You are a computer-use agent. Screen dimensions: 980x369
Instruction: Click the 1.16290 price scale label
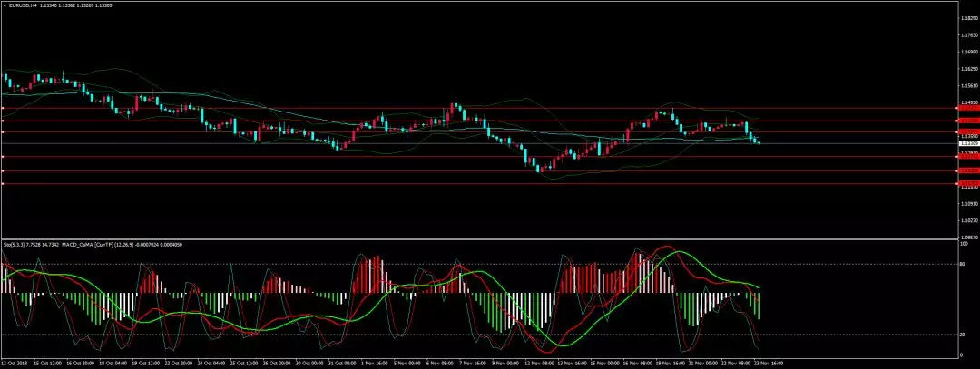point(968,69)
